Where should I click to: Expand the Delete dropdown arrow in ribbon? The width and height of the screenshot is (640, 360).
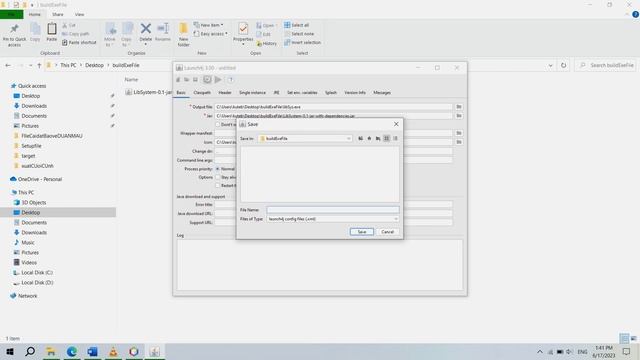pos(146,44)
